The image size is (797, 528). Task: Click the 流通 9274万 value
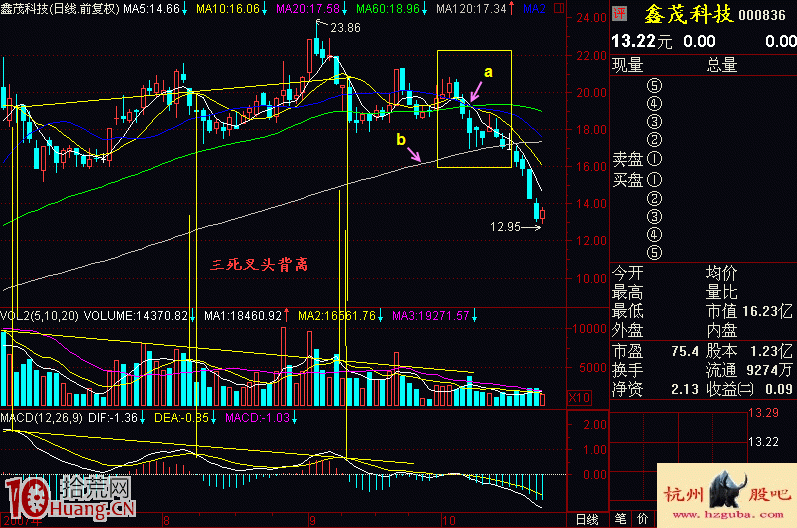click(x=749, y=370)
